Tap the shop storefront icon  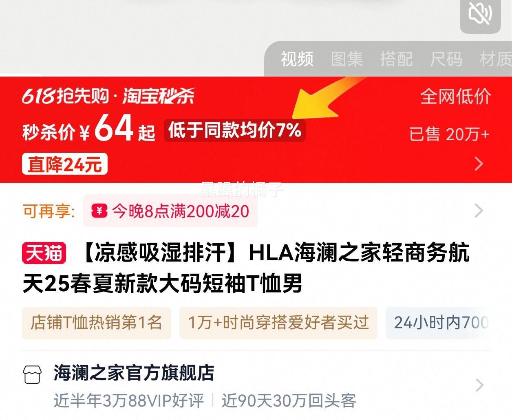(x=33, y=374)
